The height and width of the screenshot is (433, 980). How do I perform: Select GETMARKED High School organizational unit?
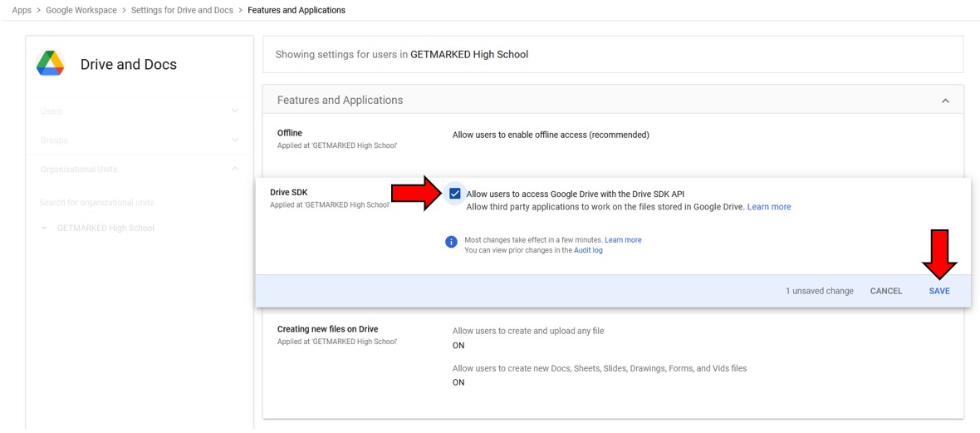[105, 229]
